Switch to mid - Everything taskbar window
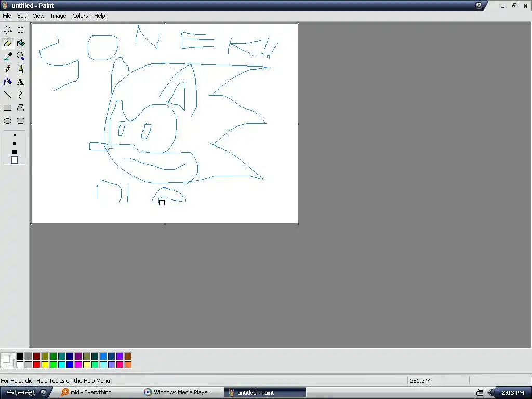Screen dimensions: 532x399 point(87,393)
